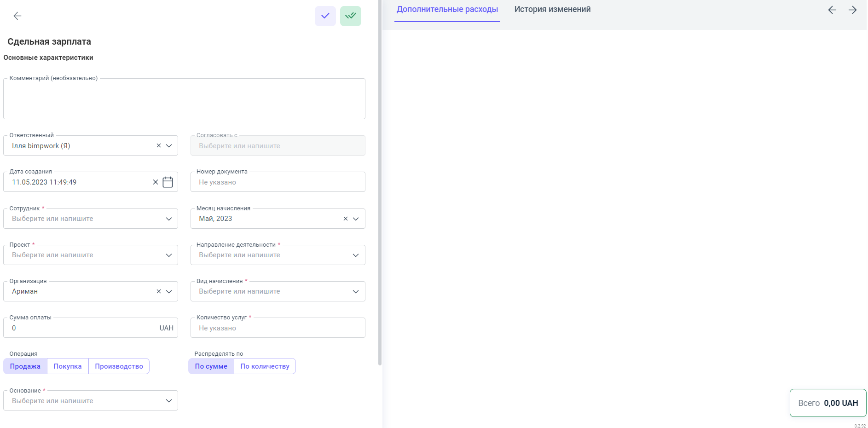
Task: Click the back arrow above the form title
Action: (x=17, y=16)
